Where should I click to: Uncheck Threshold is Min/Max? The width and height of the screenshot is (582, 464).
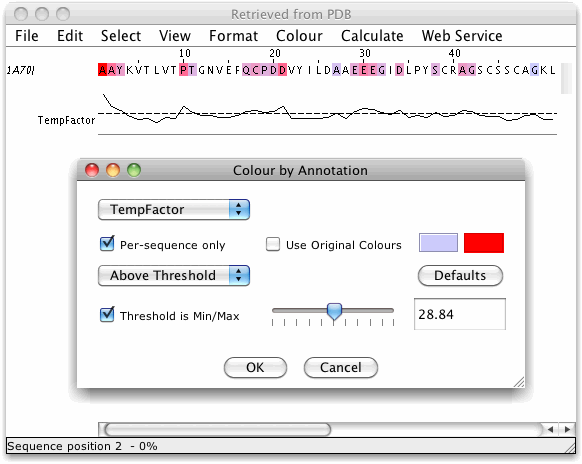click(107, 314)
